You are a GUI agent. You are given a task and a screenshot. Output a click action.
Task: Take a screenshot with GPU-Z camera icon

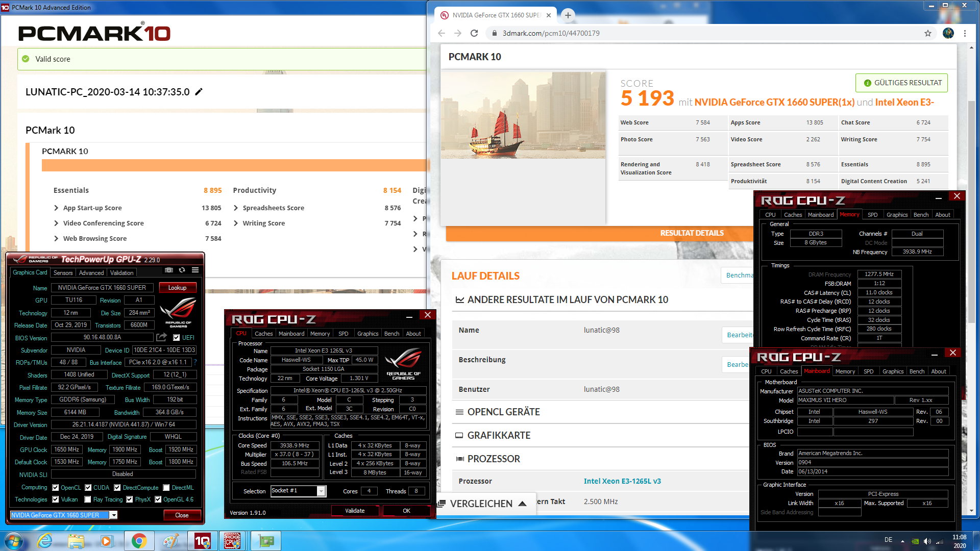tap(169, 270)
